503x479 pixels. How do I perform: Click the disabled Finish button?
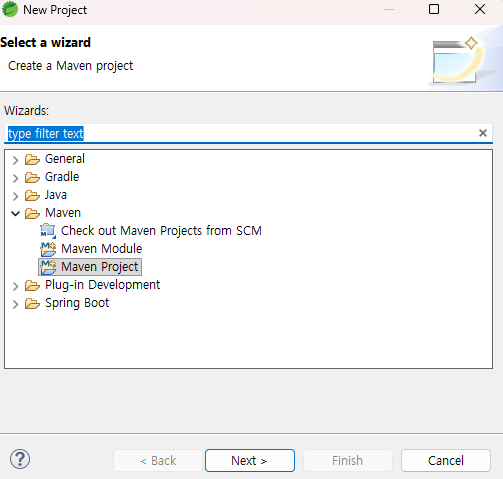click(x=347, y=460)
